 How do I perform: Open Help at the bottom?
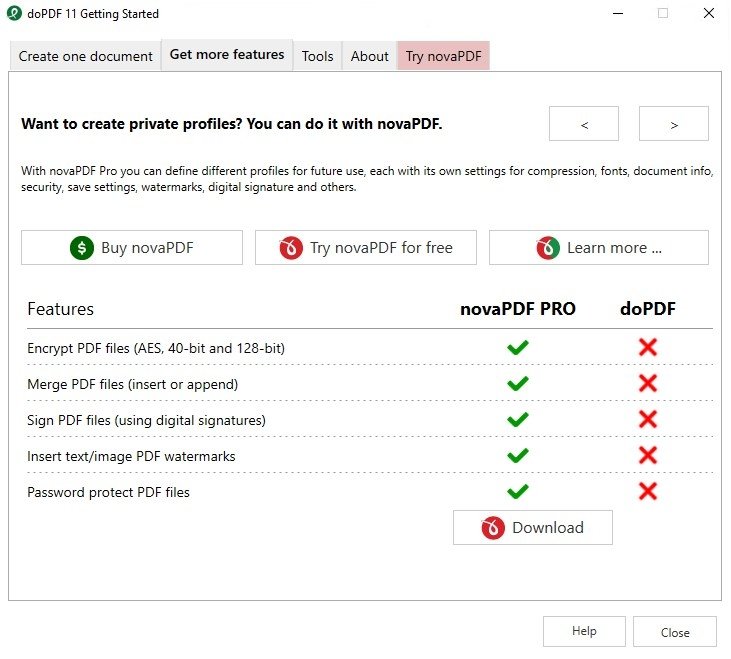coord(584,632)
